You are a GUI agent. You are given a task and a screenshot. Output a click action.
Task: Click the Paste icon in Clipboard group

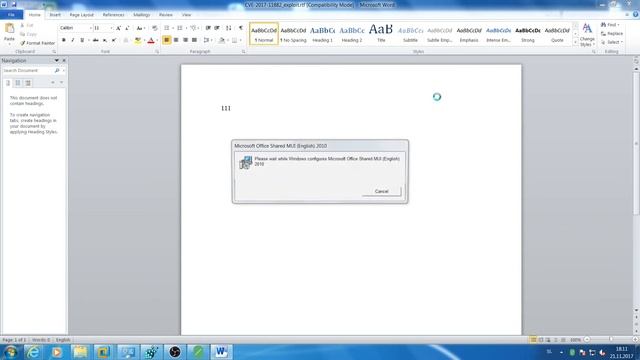pyautogui.click(x=9, y=29)
